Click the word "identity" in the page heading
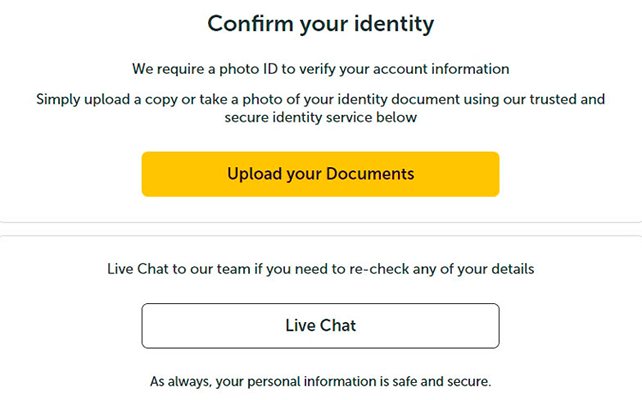 pyautogui.click(x=394, y=23)
